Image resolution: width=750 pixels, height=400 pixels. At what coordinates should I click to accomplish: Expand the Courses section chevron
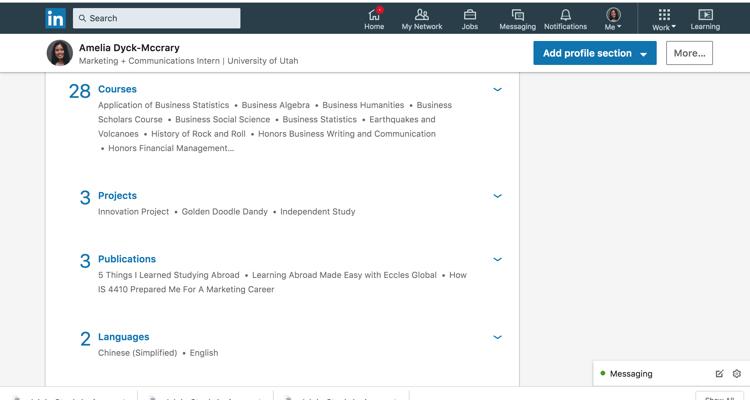497,90
